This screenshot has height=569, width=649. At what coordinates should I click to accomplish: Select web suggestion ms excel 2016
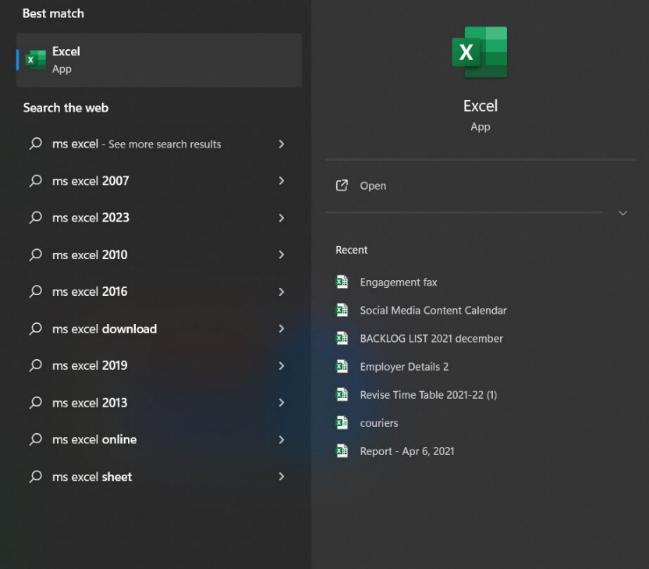coord(159,292)
